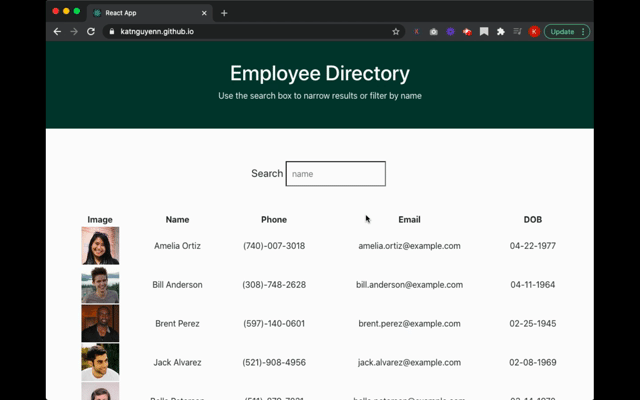Open the purple circular extension
Viewport: 640px width, 400px height.
tap(450, 31)
